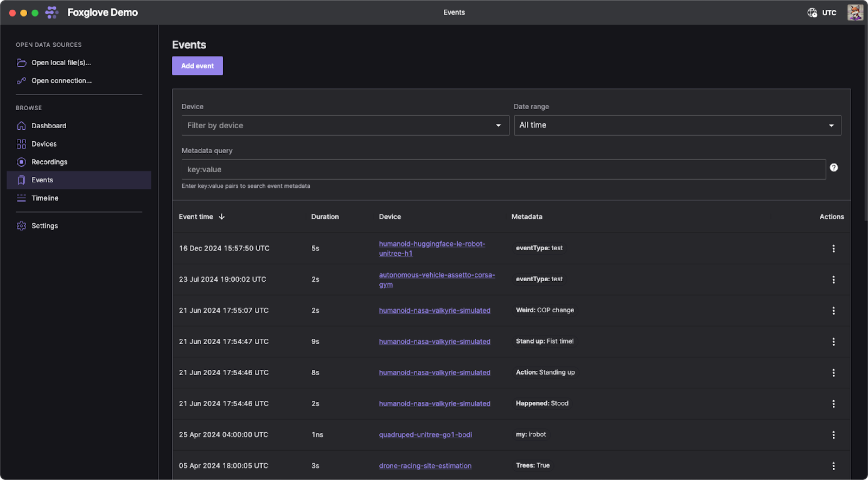Open actions menu for 16 Dec 2024 event
Image resolution: width=868 pixels, height=480 pixels.
click(833, 249)
